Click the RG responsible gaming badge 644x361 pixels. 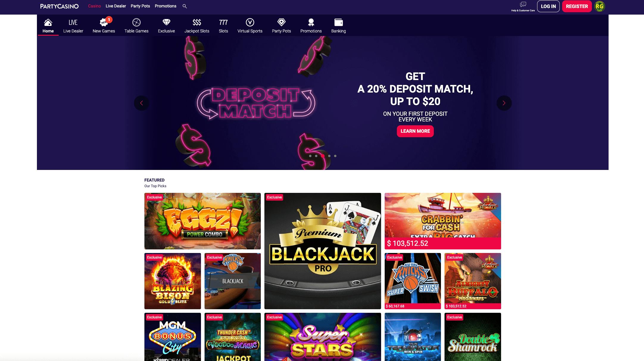coord(599,6)
